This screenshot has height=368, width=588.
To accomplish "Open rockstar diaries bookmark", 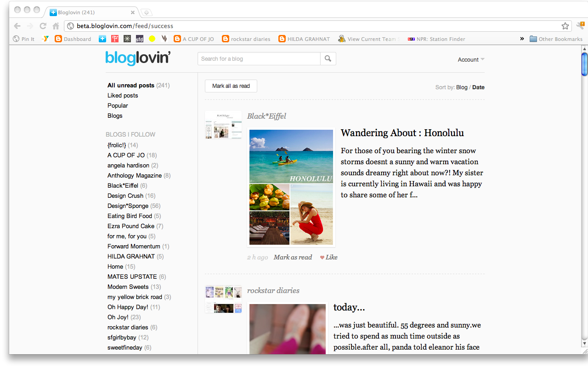I will coord(246,39).
